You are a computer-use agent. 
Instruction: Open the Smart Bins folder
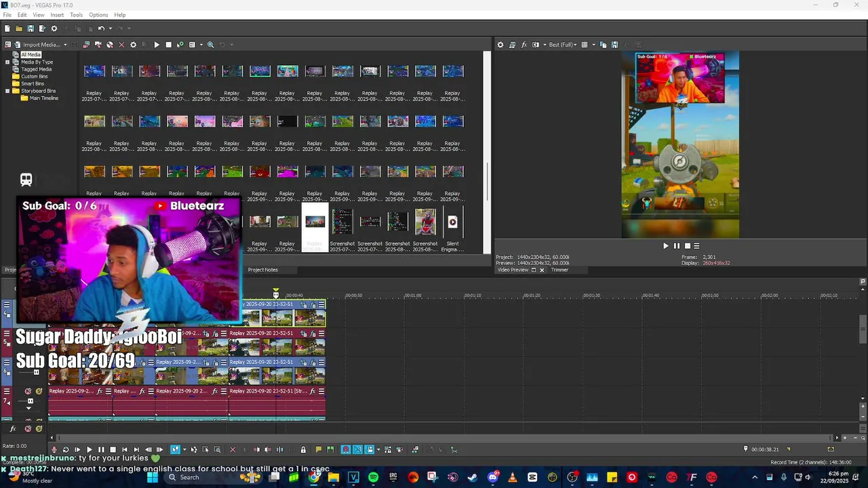33,84
